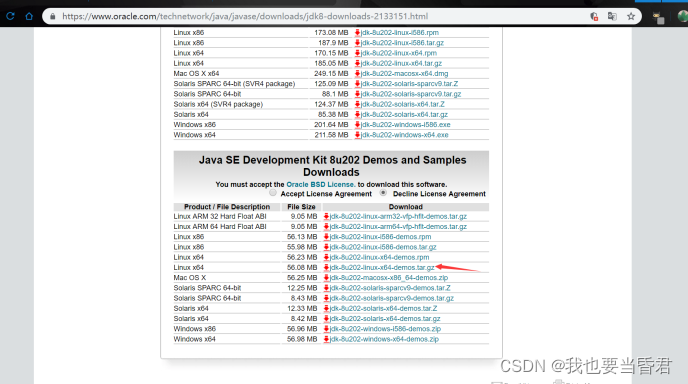Click the Solaris x64 (SVR4 package) label
The image size is (688, 384).
coord(218,104)
